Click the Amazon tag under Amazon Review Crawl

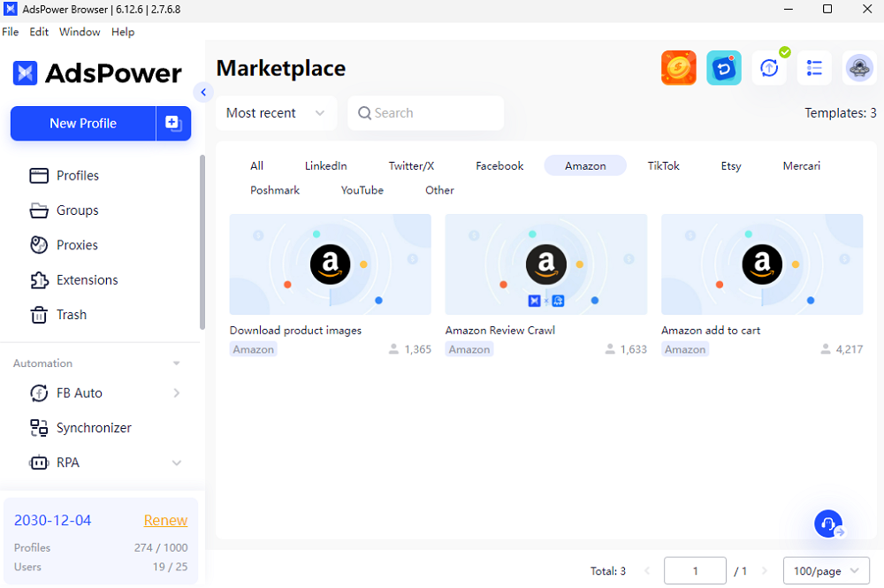(x=469, y=349)
